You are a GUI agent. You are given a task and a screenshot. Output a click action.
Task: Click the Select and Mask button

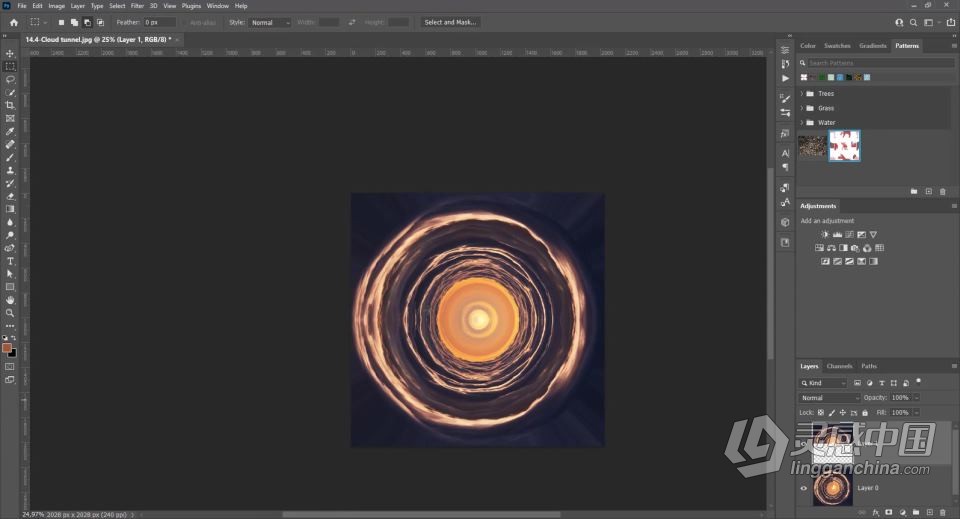tap(450, 22)
